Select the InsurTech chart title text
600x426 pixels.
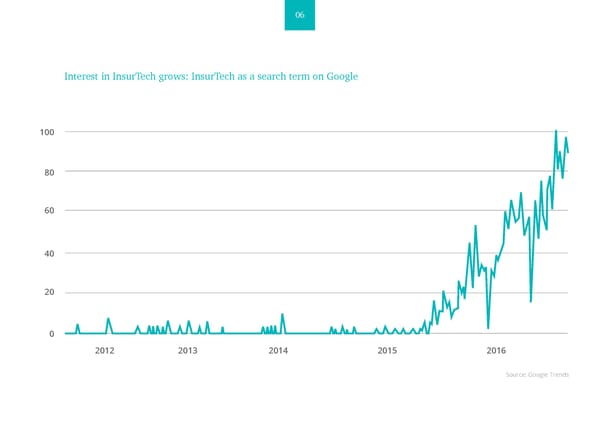[210, 76]
